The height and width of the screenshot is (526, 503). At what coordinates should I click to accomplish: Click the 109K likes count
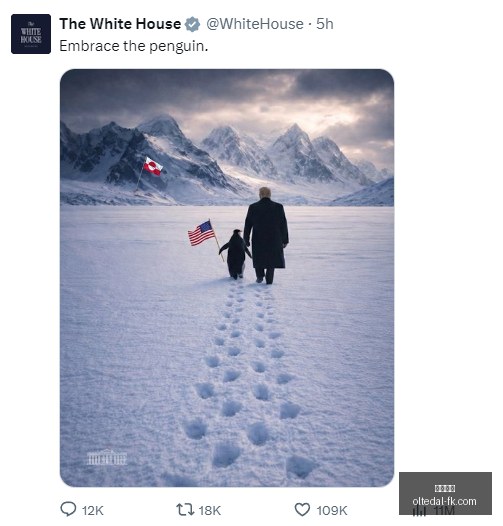pos(332,511)
